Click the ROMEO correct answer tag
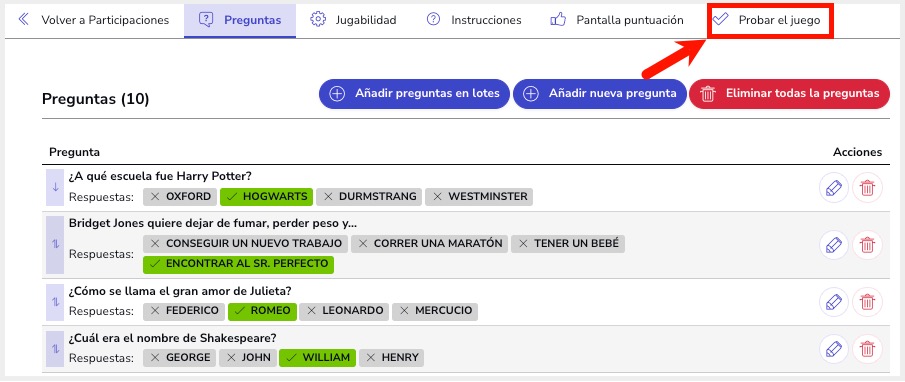Image resolution: width=905 pixels, height=382 pixels. [x=263, y=312]
